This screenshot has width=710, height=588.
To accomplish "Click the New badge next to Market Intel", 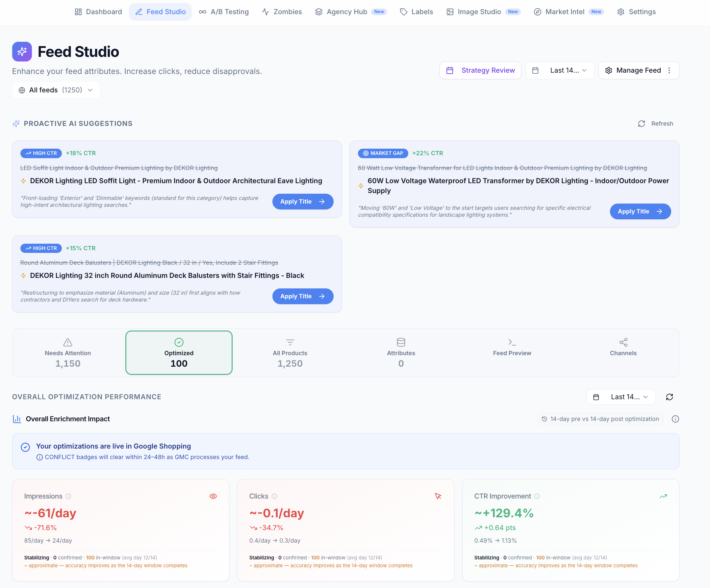I will click(x=596, y=12).
